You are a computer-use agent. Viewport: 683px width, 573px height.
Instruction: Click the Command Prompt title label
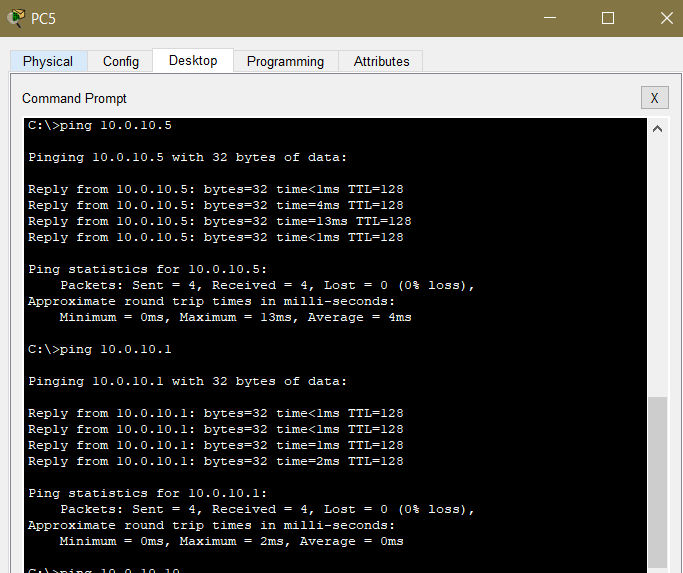pyautogui.click(x=74, y=98)
